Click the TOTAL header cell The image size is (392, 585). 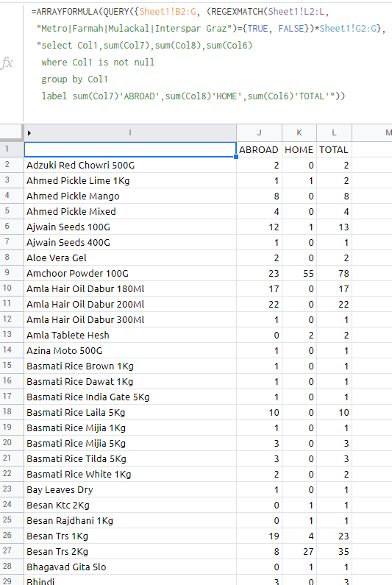(334, 149)
